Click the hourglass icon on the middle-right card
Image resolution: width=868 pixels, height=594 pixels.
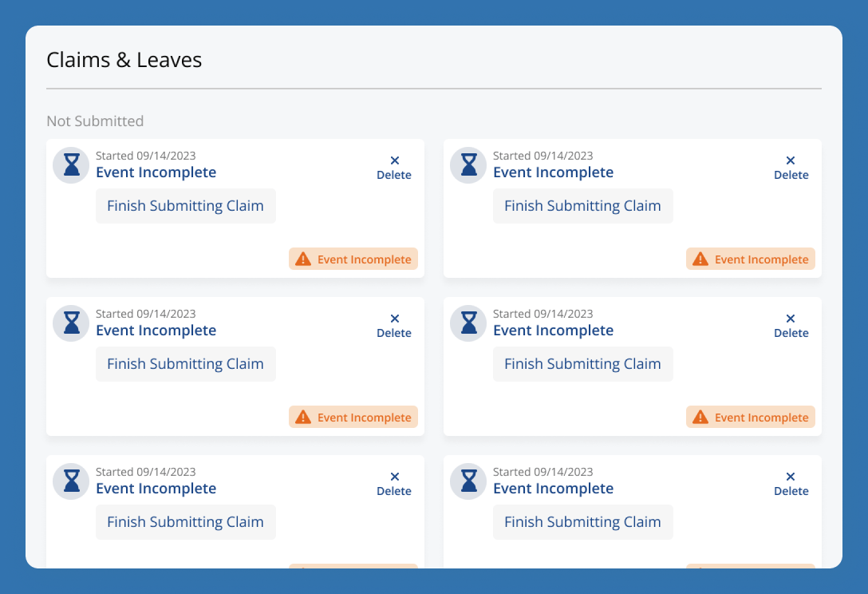click(x=468, y=323)
